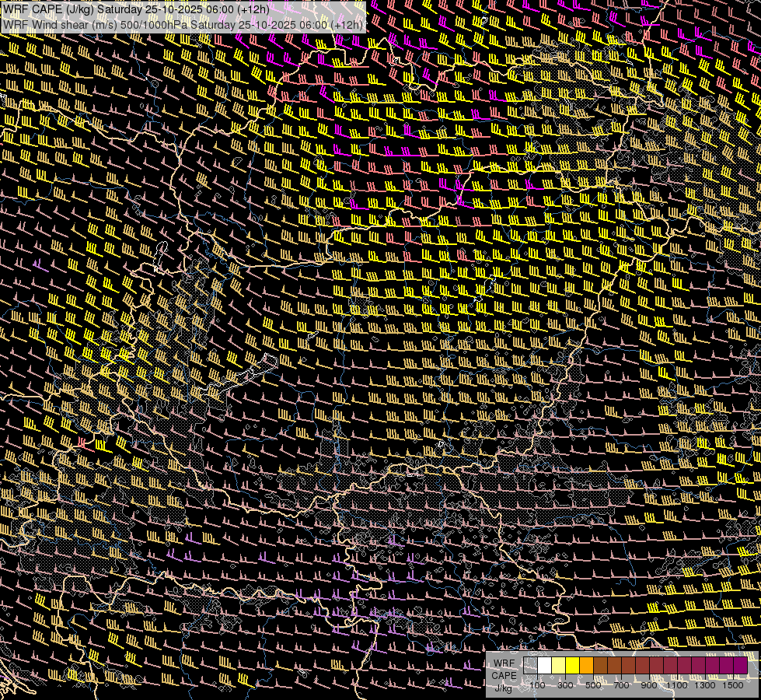Click the '700' label on the CAPE scale

tap(621, 685)
